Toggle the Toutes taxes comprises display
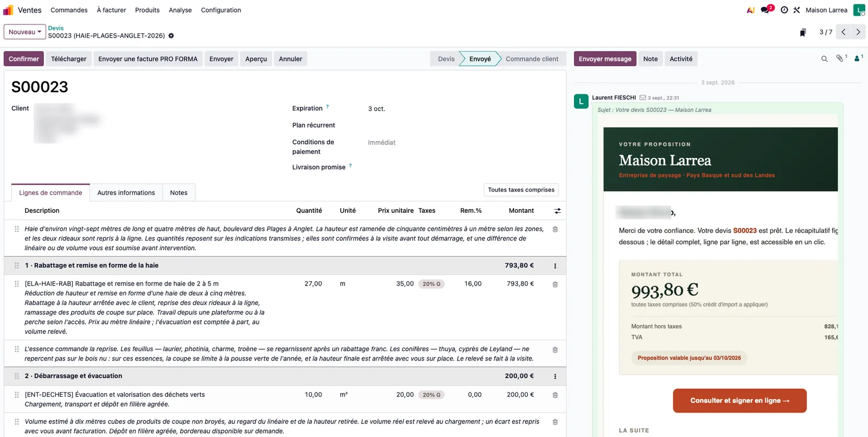This screenshot has width=868, height=437. (521, 190)
